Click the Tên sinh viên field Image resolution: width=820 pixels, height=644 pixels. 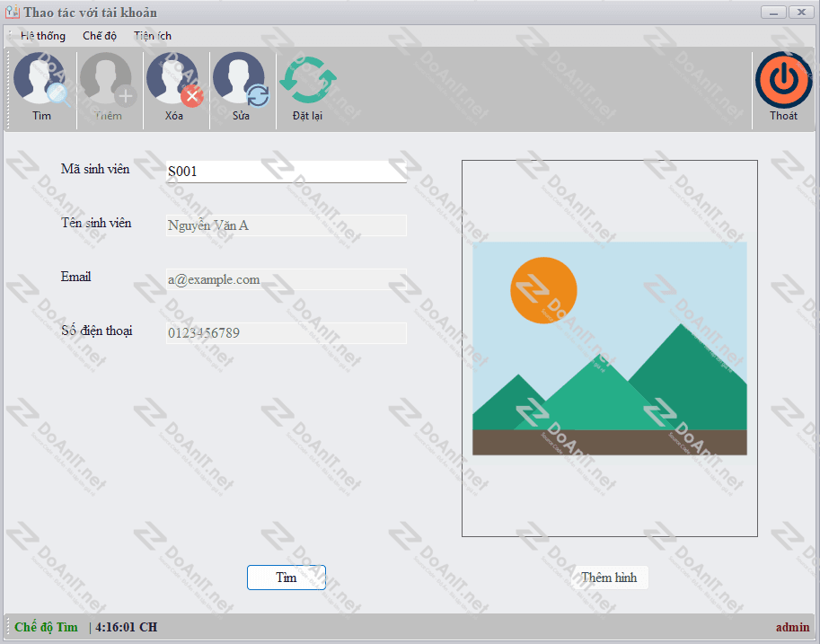[x=287, y=225]
